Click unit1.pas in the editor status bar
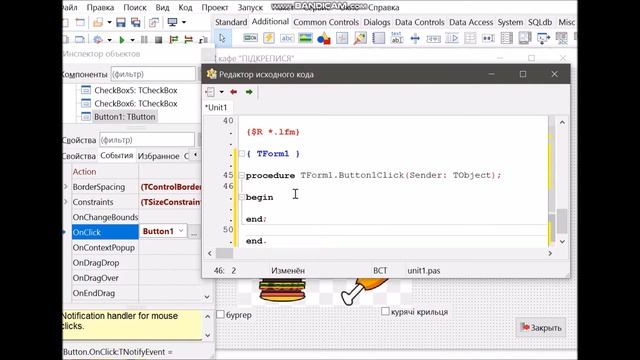This screenshot has height=360, width=640. click(423, 270)
